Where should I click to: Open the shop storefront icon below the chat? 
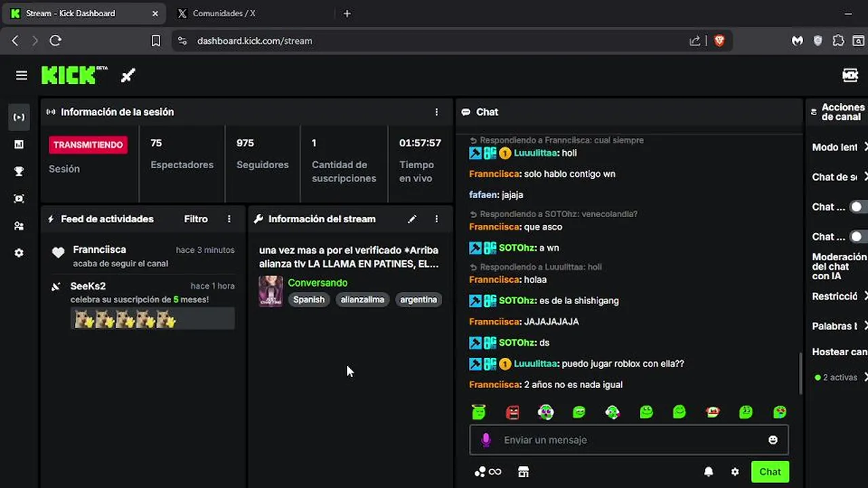tap(523, 472)
